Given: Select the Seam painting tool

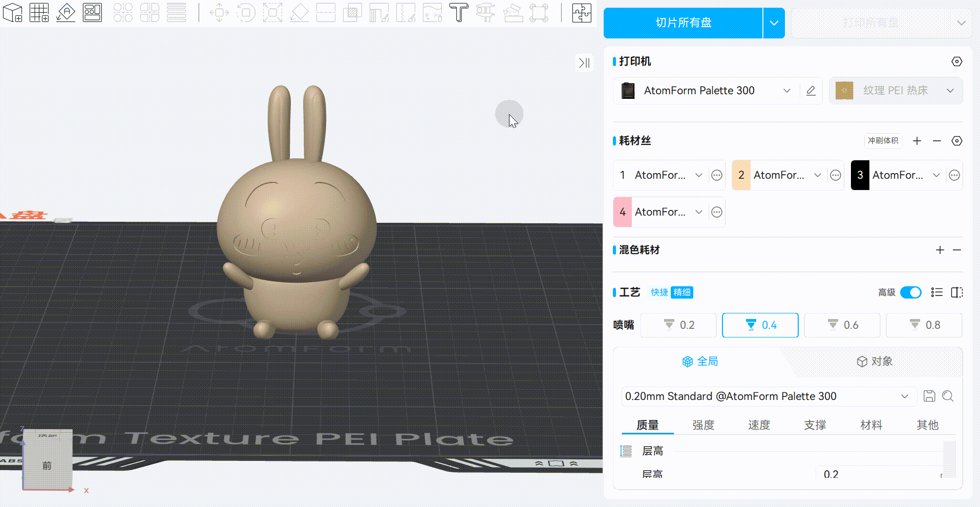Looking at the screenshot, I should click(406, 12).
